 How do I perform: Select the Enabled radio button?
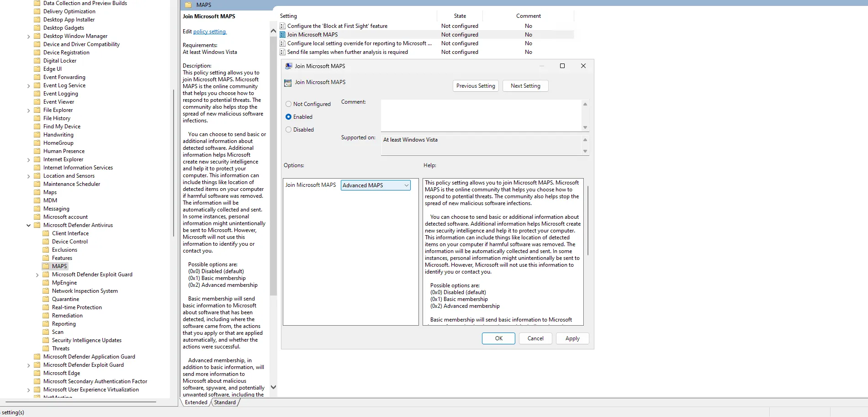(288, 116)
